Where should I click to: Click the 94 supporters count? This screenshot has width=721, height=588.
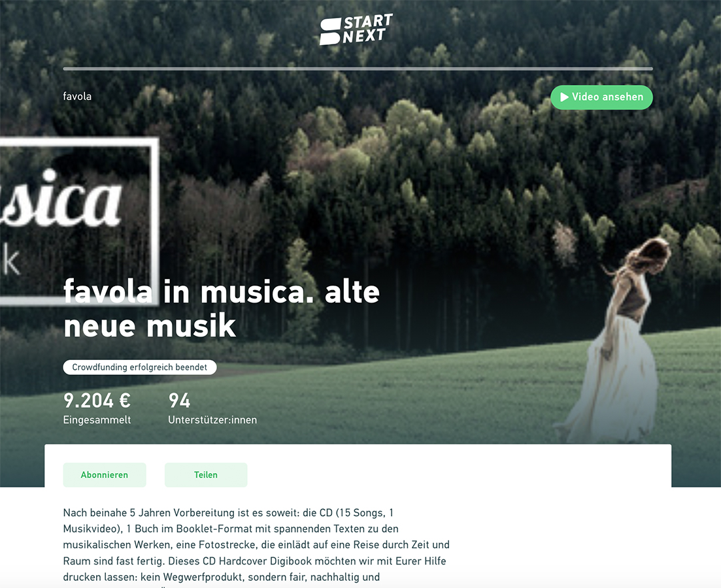(x=179, y=400)
